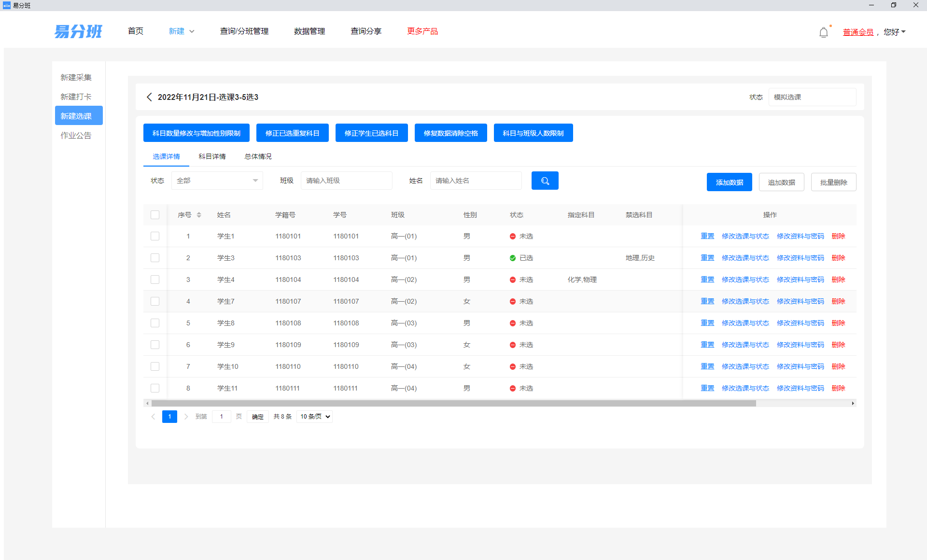Expand the 您好 user dropdown
Viewport: 927px width, 560px height.
point(895,32)
